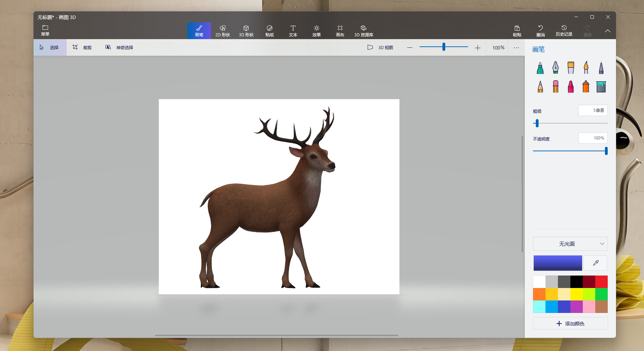Pick the bright yellow color swatch
This screenshot has height=351, width=644.
tap(577, 294)
